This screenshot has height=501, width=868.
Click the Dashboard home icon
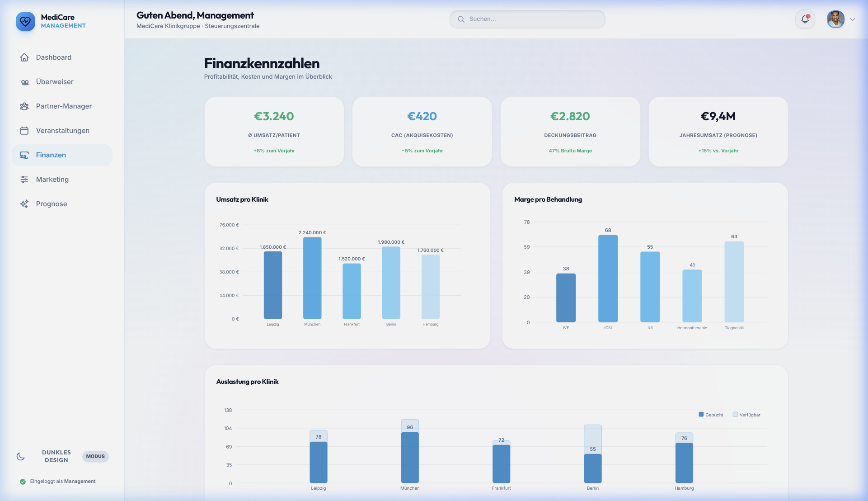[24, 57]
